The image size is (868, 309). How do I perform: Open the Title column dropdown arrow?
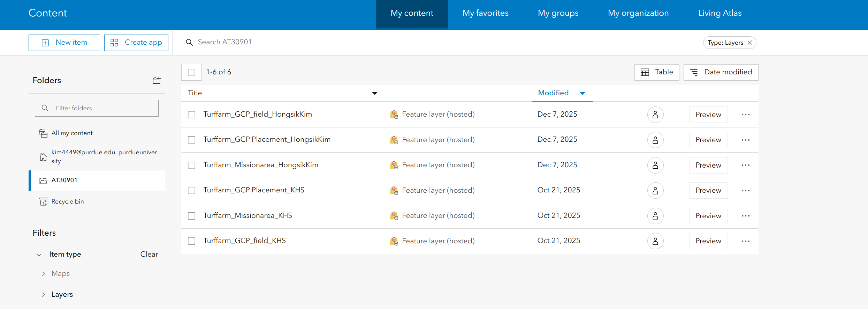point(374,93)
